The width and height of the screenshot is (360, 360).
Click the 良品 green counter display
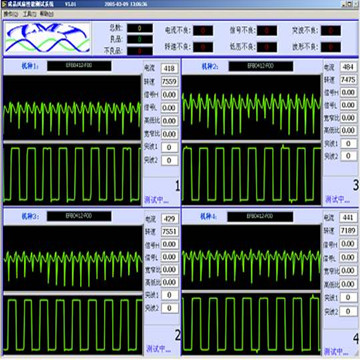coord(140,39)
